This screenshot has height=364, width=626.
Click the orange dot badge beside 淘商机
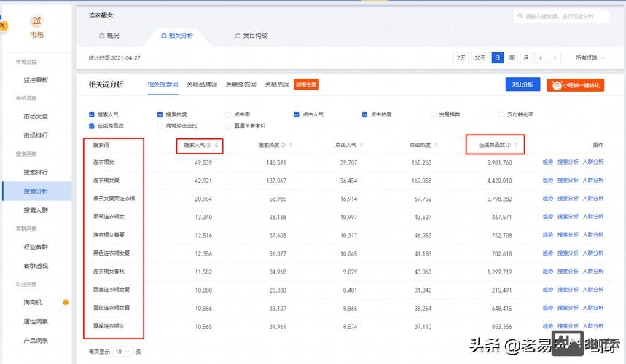pos(66,302)
